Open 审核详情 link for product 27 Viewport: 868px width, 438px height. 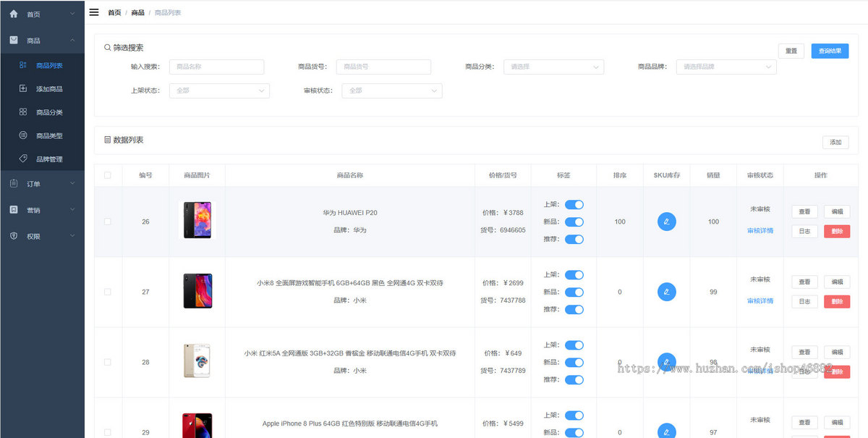point(760,300)
